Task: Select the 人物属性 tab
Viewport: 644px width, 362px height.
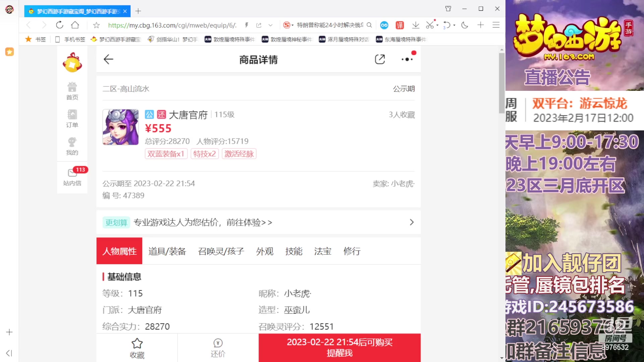Action: click(119, 251)
